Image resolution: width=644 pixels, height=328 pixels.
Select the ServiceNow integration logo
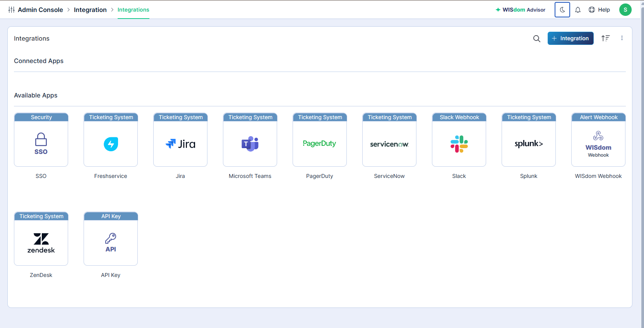click(x=389, y=144)
